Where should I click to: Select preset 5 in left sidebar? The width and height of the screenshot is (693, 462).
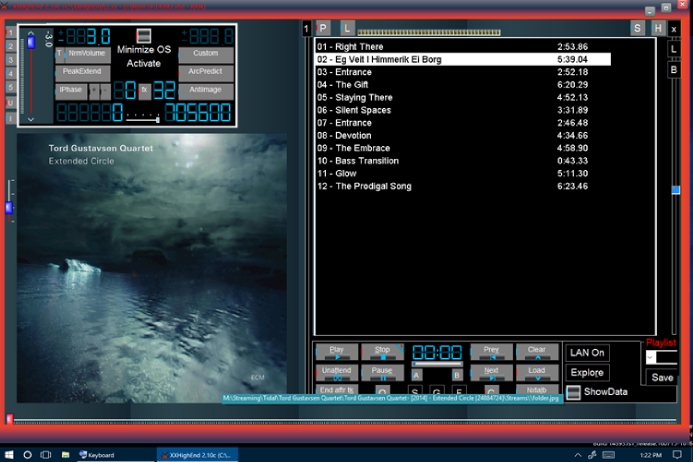11,88
